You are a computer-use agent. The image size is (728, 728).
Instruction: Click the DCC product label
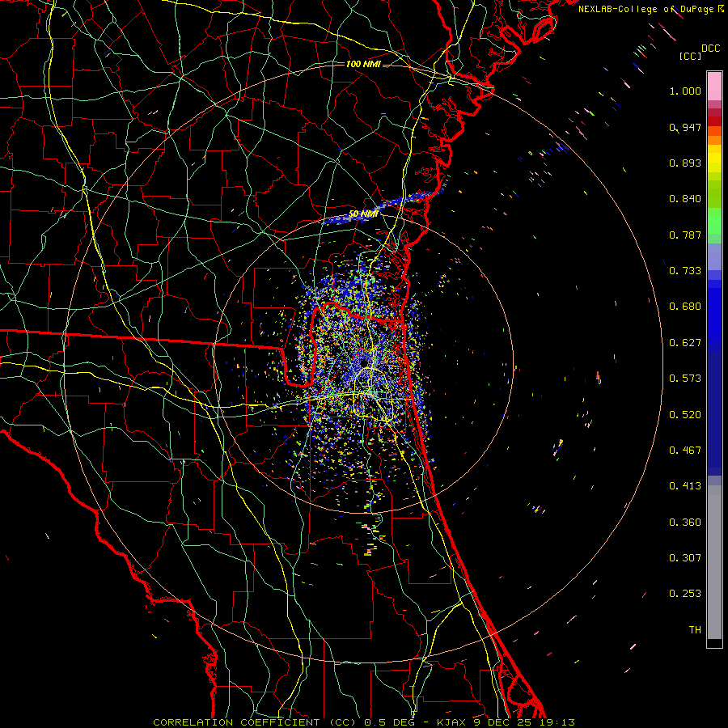tap(710, 49)
